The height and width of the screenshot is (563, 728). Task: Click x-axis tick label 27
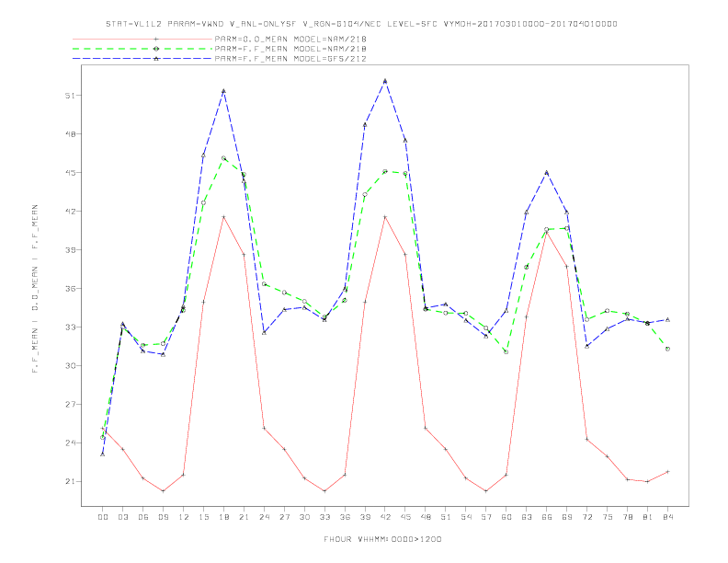(284, 517)
